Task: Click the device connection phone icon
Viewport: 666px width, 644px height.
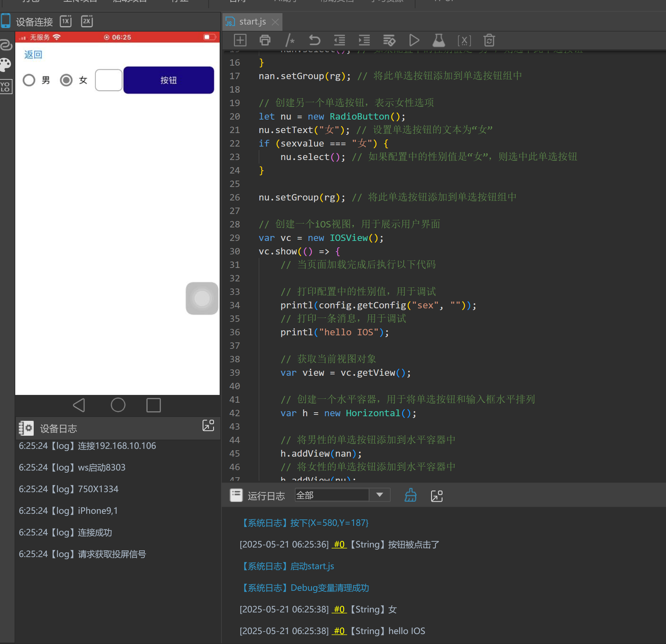Action: tap(6, 21)
